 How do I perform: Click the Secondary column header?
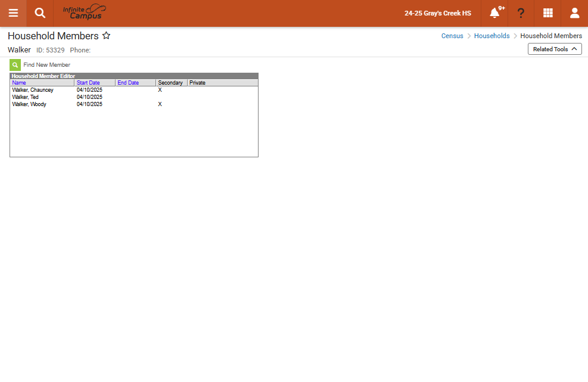[x=170, y=83]
